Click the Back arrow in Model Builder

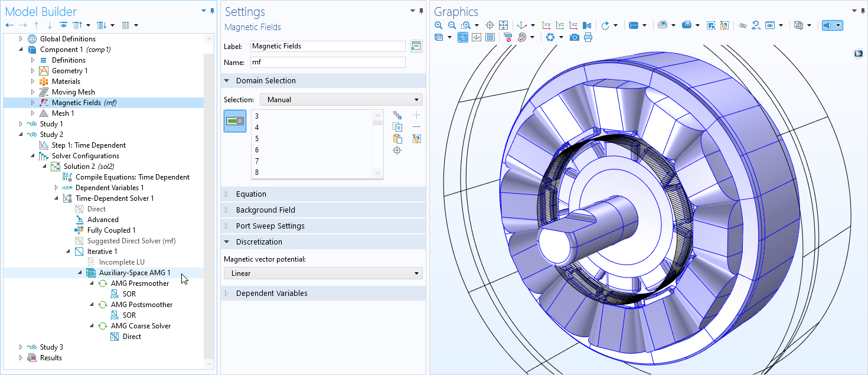[x=9, y=25]
